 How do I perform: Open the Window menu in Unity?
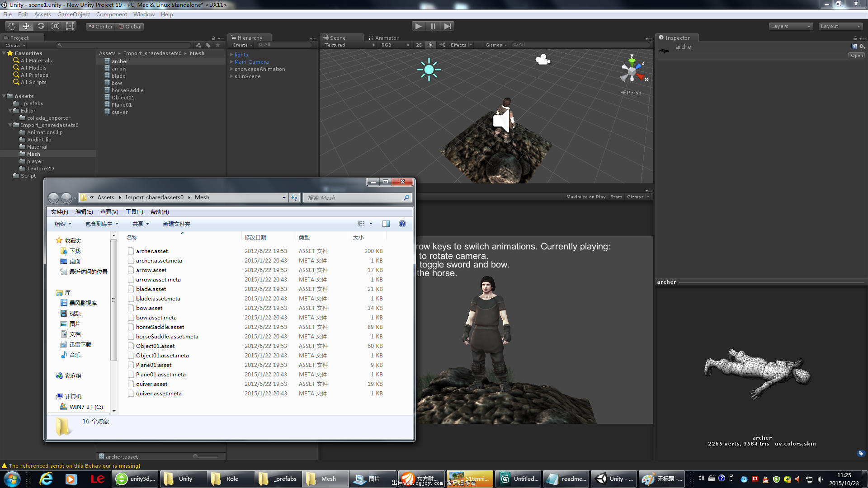[x=144, y=14]
